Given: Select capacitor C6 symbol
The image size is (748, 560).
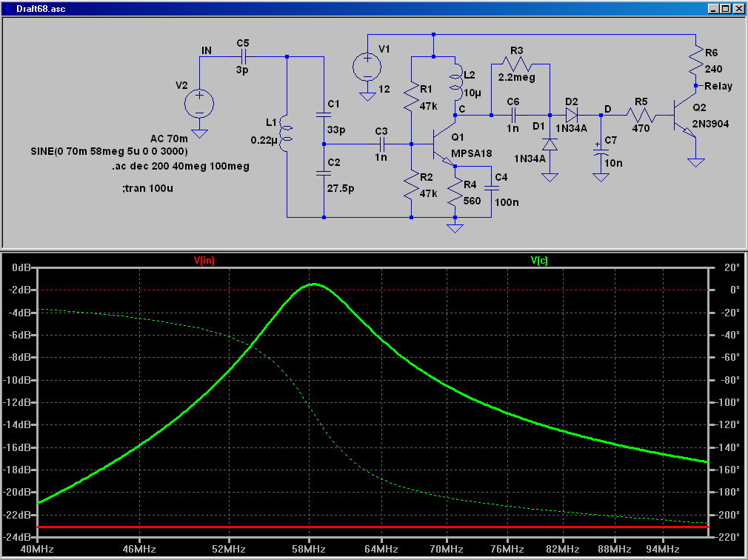Looking at the screenshot, I should [x=514, y=115].
